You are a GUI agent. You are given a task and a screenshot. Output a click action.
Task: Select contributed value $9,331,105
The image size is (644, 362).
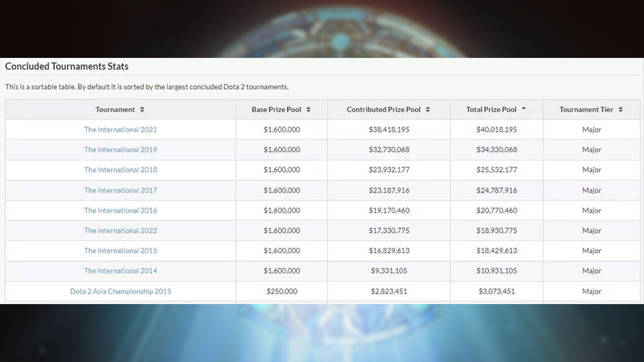(x=389, y=271)
